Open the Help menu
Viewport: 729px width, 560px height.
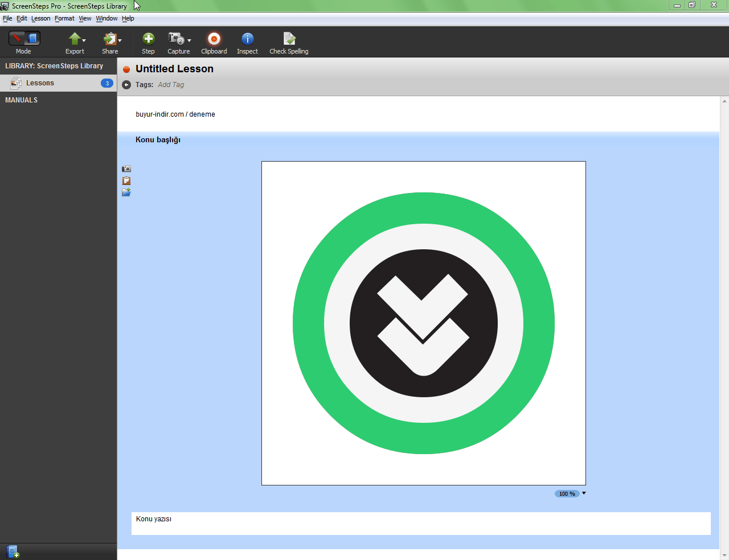point(128,18)
